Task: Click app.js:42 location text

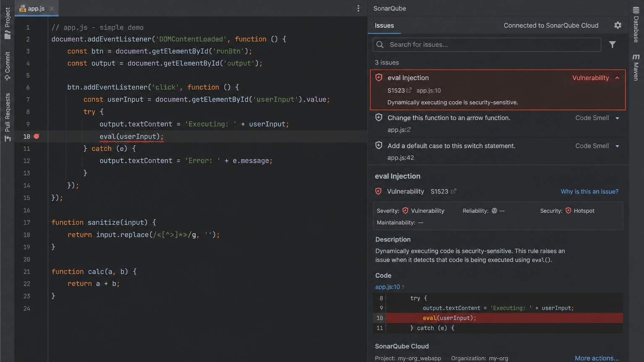Action: point(400,158)
